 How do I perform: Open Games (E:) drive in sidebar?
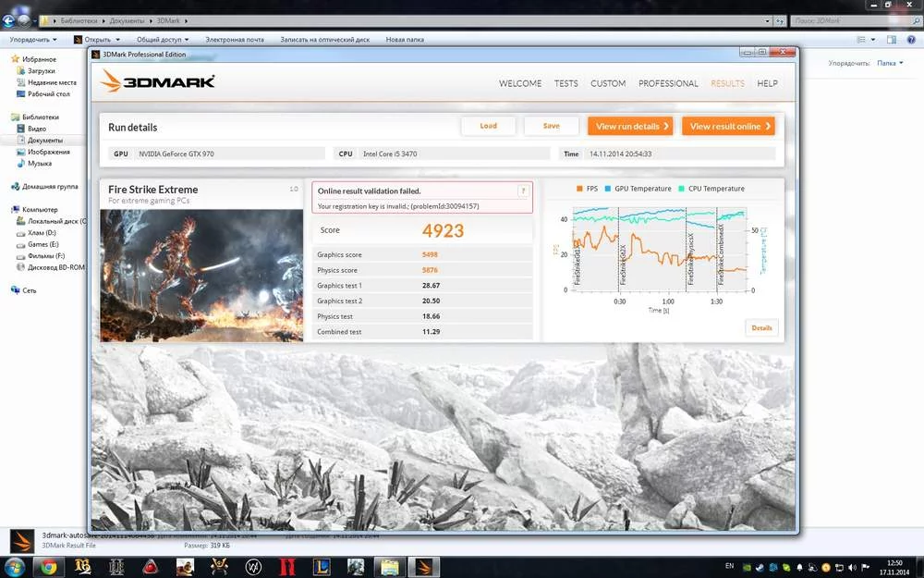tap(43, 243)
